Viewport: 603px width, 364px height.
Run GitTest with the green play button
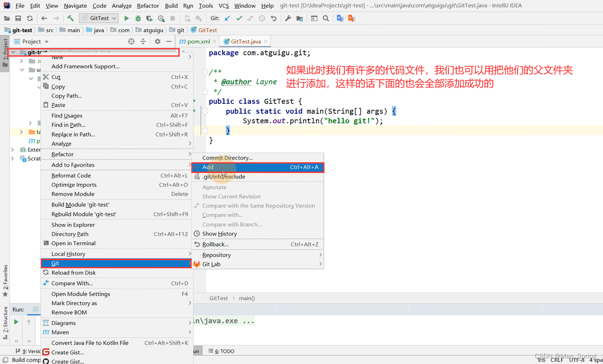[x=126, y=18]
